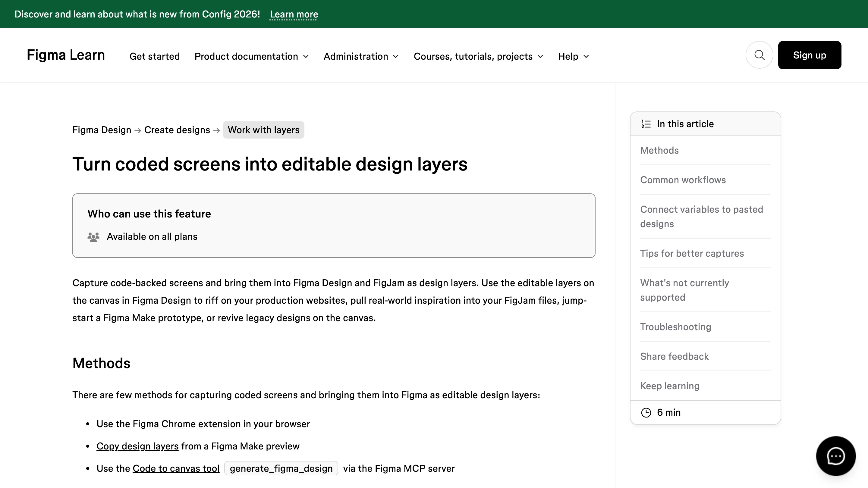Expand Courses, tutorials, projects chevron
This screenshot has height=488, width=868.
pyautogui.click(x=540, y=57)
